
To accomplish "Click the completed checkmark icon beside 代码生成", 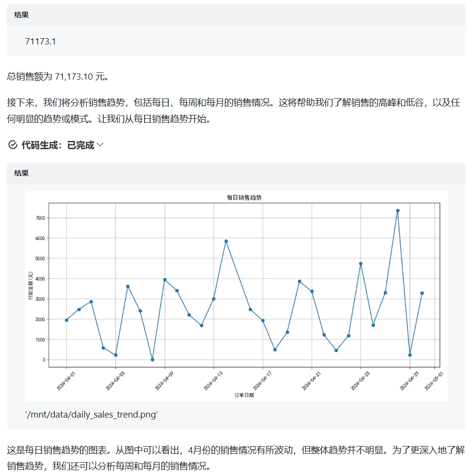I will click(13, 145).
